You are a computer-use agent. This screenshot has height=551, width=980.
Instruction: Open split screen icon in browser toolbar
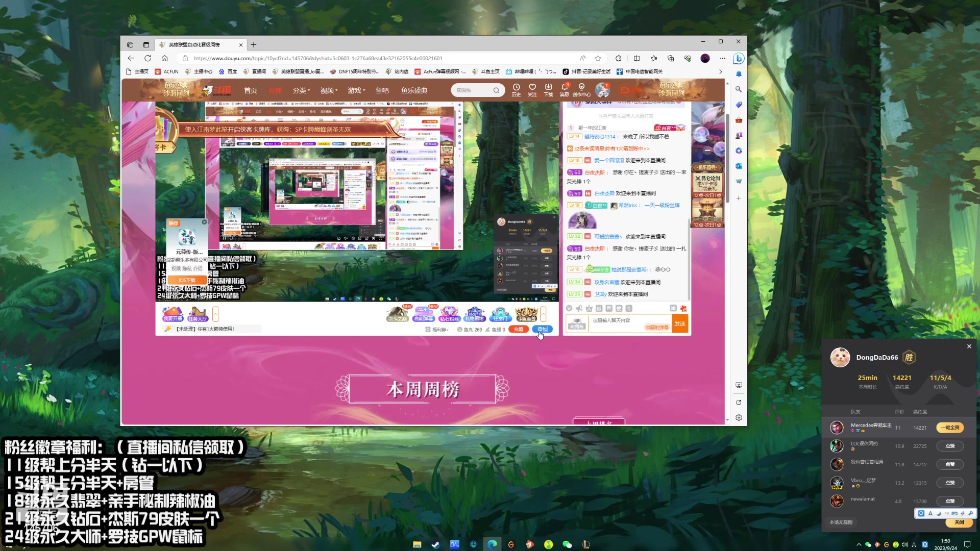pyautogui.click(x=636, y=58)
